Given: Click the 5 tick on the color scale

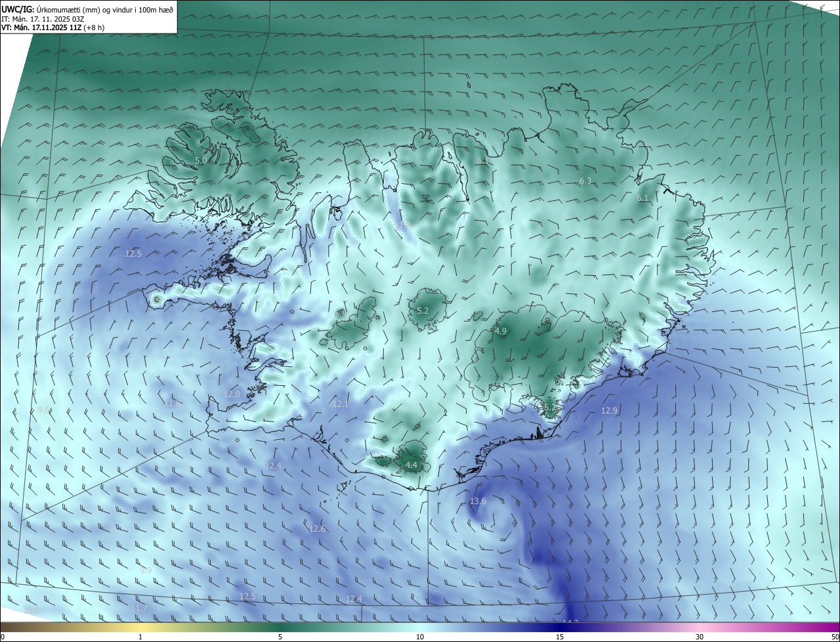Looking at the screenshot, I should click(x=280, y=637).
